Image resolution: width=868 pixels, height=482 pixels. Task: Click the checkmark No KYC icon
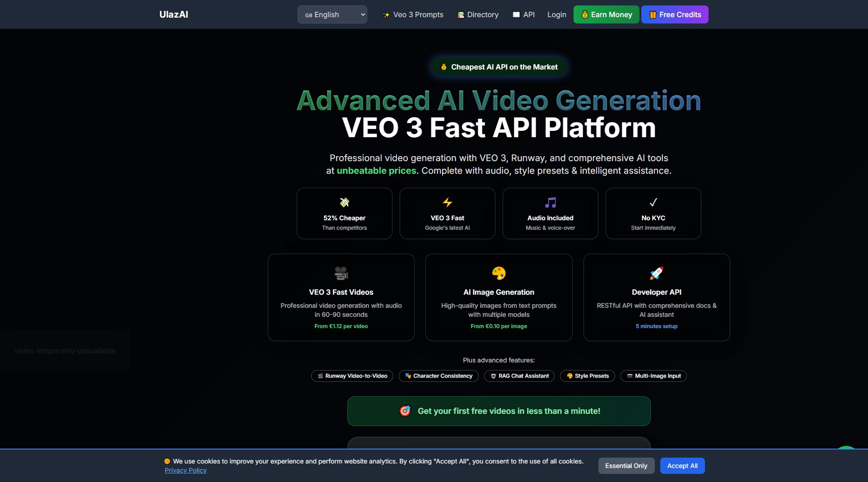coord(653,202)
